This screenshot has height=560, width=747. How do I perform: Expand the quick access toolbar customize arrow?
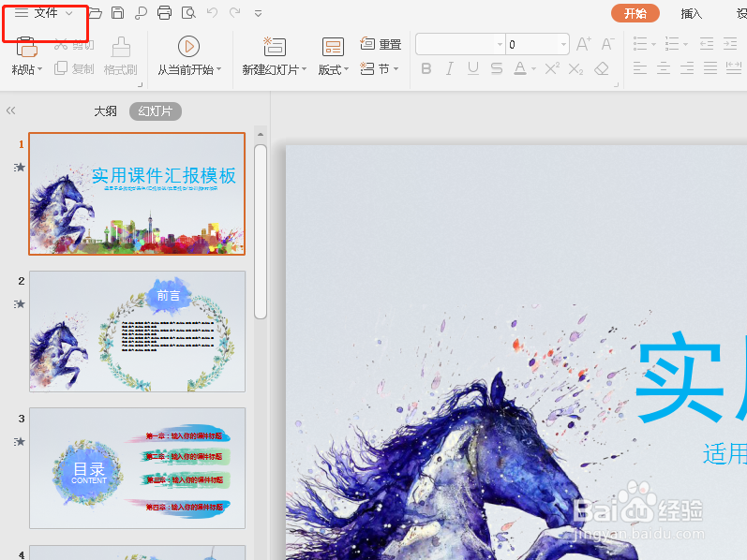point(258,14)
